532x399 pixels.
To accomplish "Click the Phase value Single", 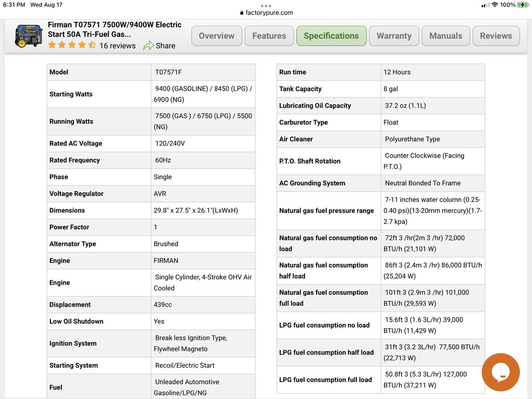I will [163, 177].
